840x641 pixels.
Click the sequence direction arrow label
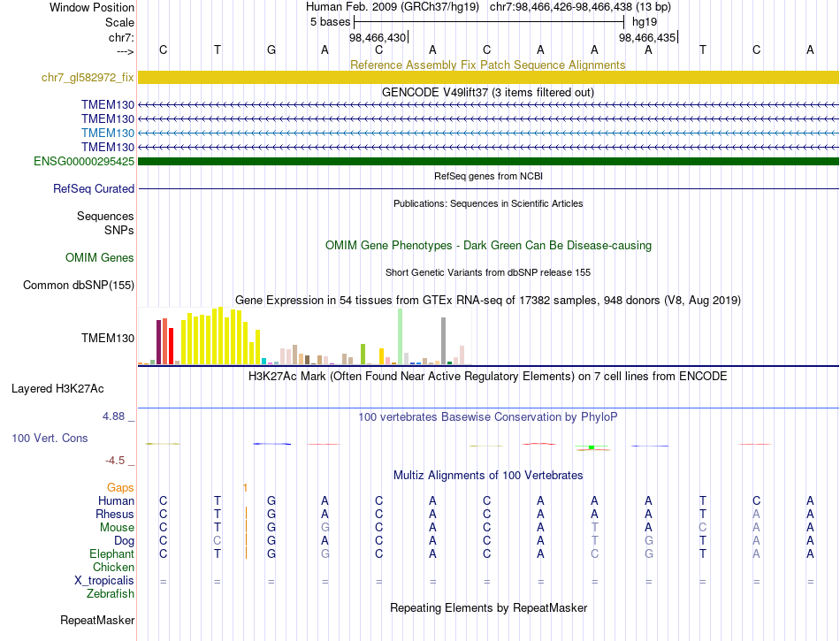(125, 51)
